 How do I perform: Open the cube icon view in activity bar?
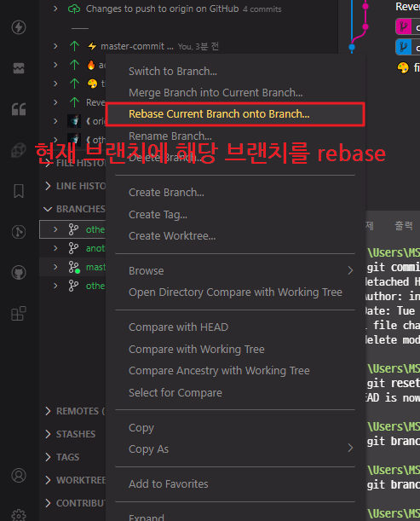(x=19, y=150)
